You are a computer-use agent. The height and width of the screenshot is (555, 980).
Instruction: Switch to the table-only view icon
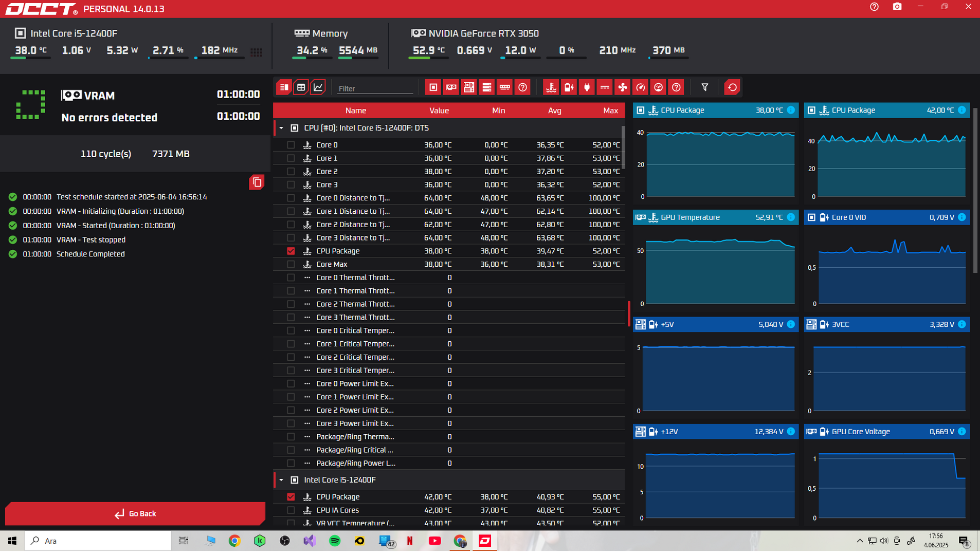[x=301, y=87]
